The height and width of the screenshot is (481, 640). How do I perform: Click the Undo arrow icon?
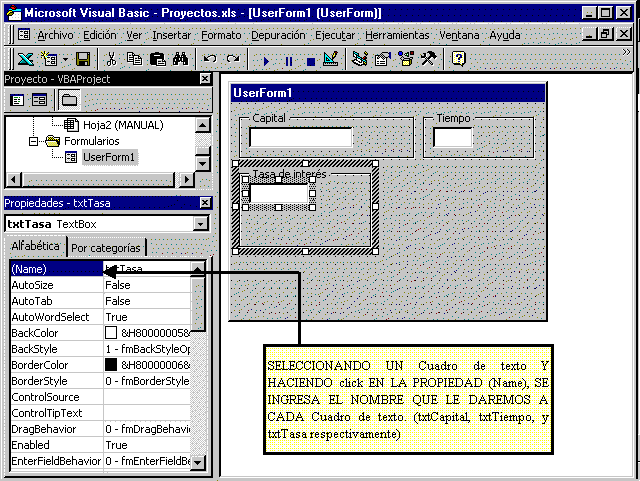click(x=210, y=60)
